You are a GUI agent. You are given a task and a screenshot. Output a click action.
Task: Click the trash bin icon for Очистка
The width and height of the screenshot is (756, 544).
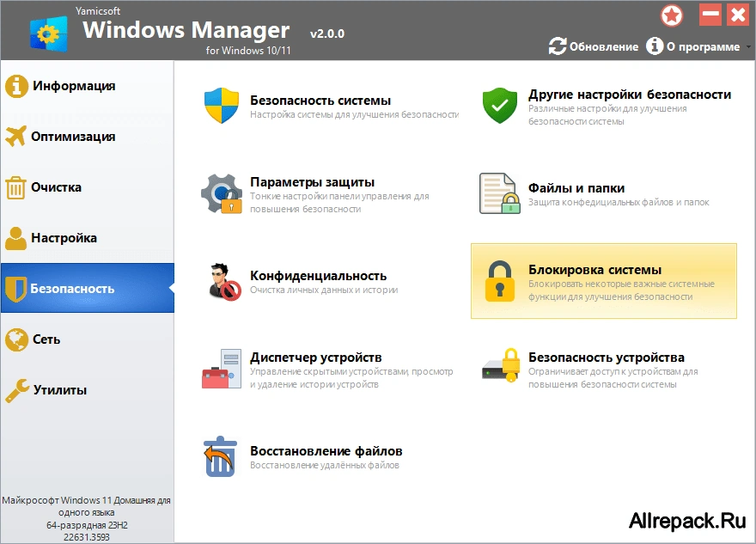coord(15,187)
